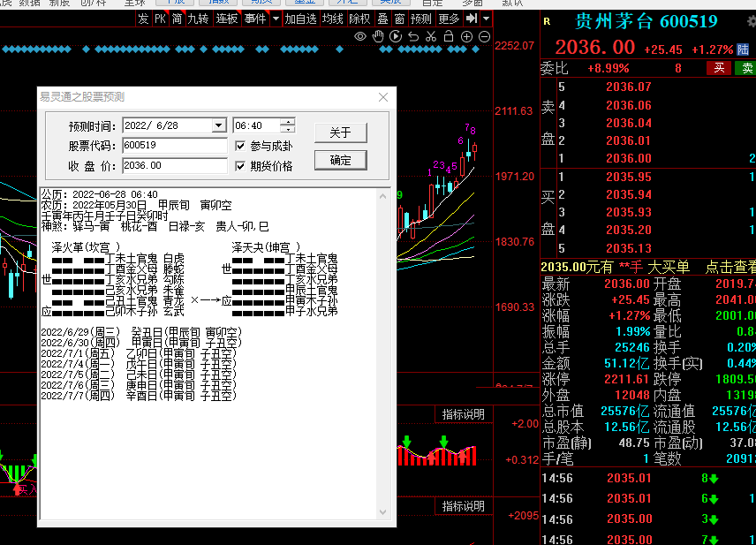Click the 发 toolbar button
This screenshot has width=756, height=545.
pos(143,19)
